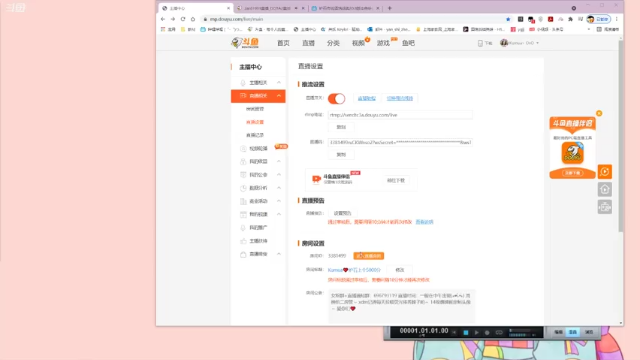Expand the 我的公会 section chevron
The image size is (640, 360).
(279, 174)
